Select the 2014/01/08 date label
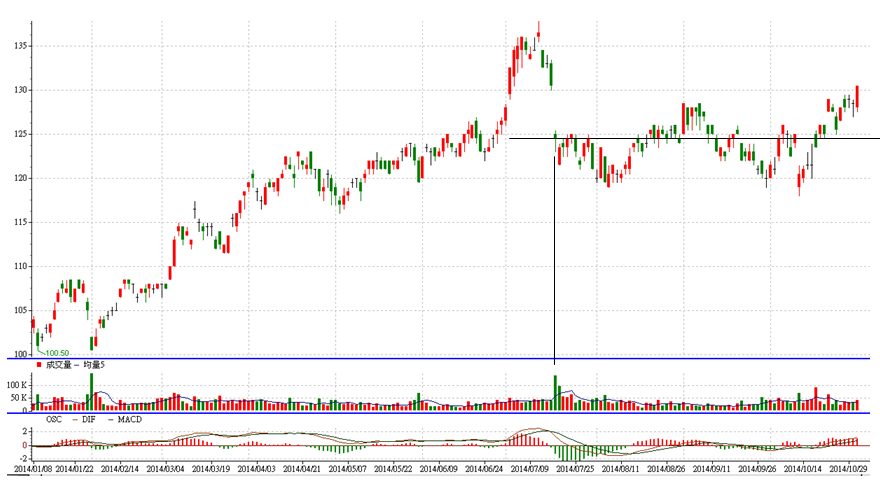 [33, 469]
